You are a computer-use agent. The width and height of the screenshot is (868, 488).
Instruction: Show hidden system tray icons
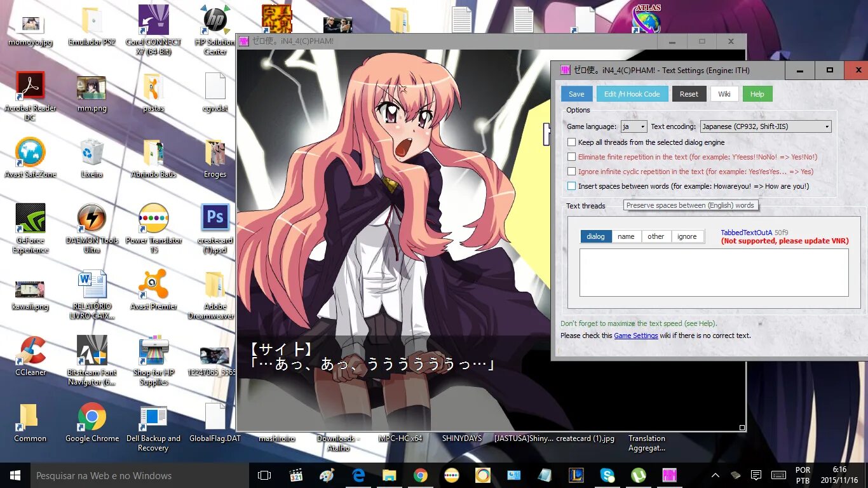pos(715,475)
